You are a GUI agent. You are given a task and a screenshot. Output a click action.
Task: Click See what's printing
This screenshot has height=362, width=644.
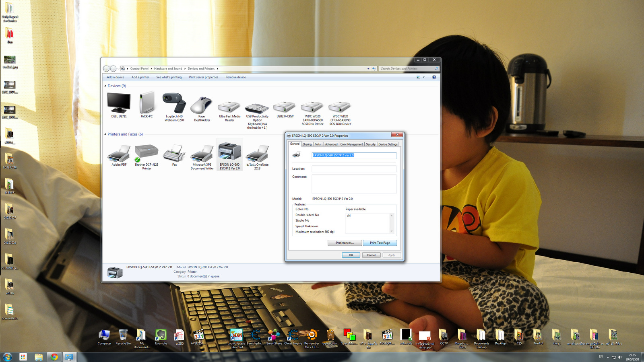169,77
